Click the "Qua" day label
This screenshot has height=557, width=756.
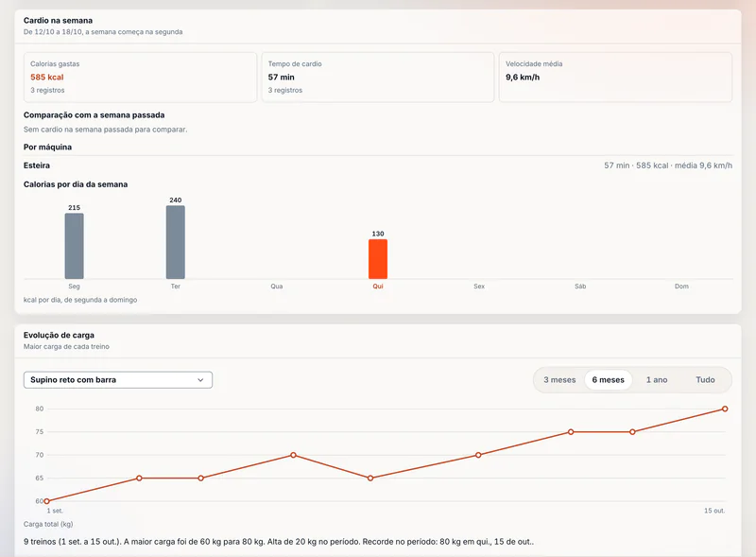277,287
